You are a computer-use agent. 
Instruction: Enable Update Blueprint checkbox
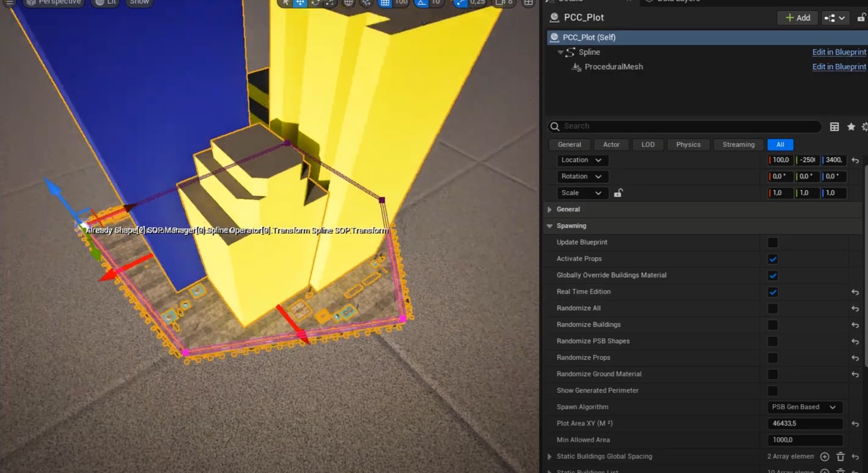pos(773,243)
